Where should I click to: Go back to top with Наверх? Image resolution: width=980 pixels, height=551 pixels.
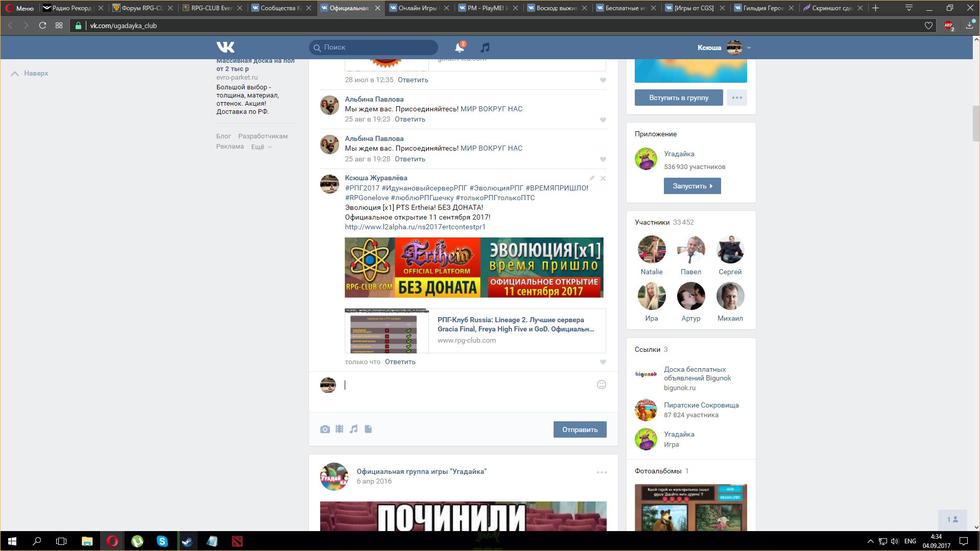(30, 73)
